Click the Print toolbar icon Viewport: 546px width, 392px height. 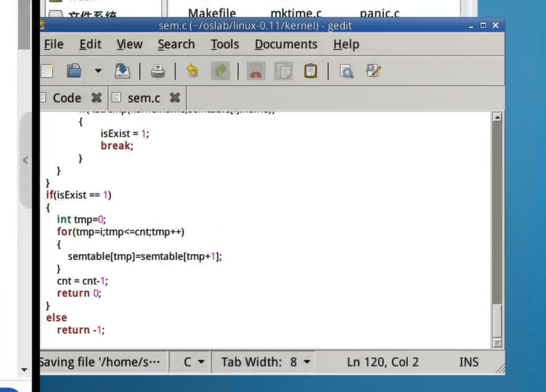[x=158, y=71]
